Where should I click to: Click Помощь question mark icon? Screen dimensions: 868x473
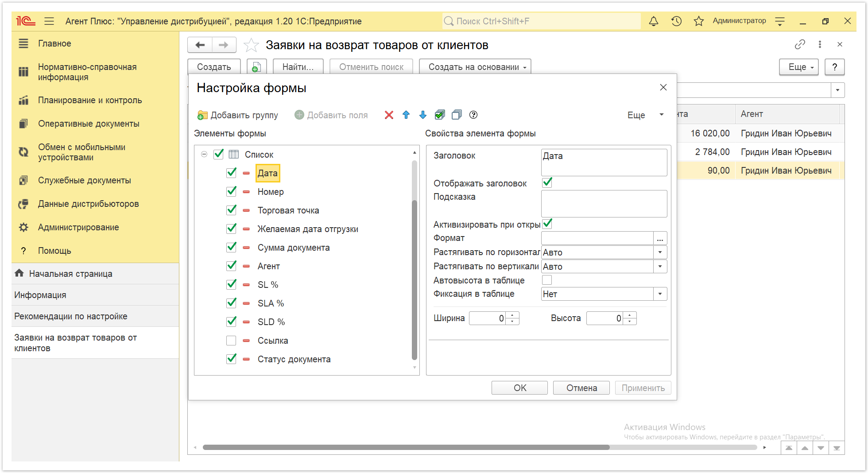point(23,251)
